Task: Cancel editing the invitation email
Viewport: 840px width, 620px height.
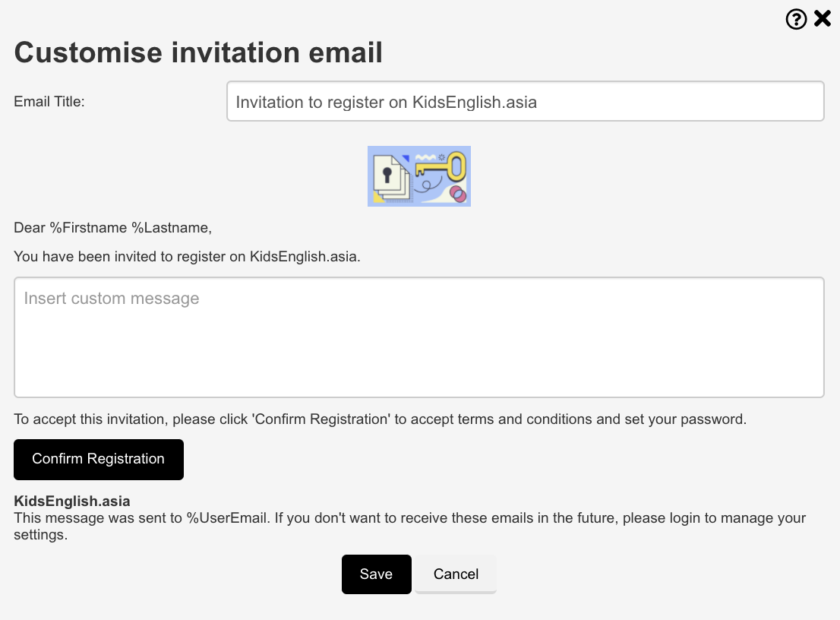Action: [456, 574]
